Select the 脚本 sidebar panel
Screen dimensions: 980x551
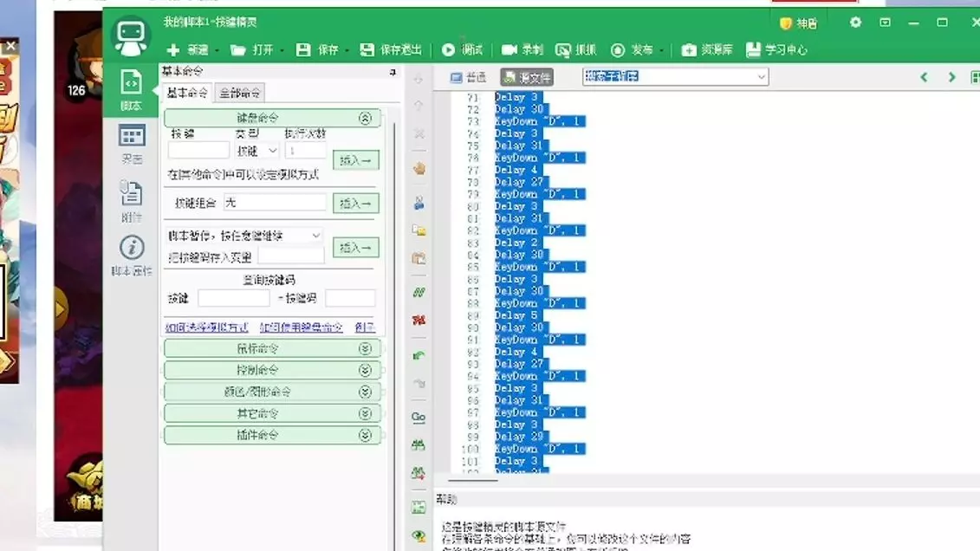click(131, 90)
